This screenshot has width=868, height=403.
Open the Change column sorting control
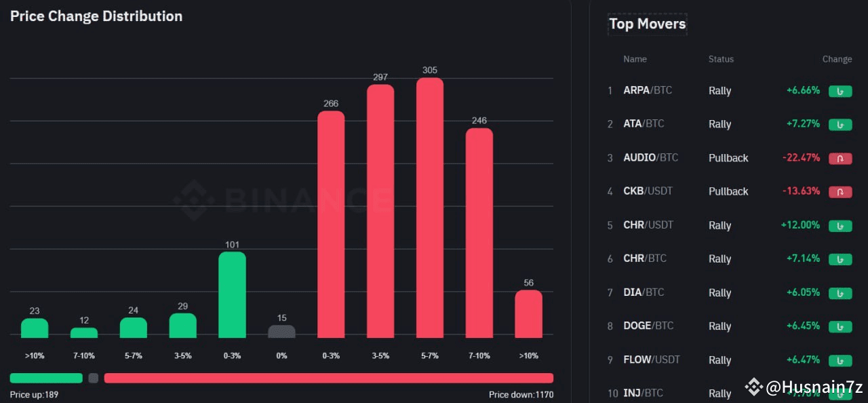click(837, 59)
